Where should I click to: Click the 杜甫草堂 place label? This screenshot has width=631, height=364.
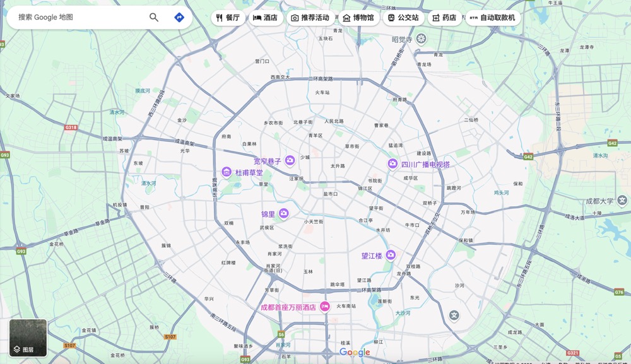(x=249, y=173)
